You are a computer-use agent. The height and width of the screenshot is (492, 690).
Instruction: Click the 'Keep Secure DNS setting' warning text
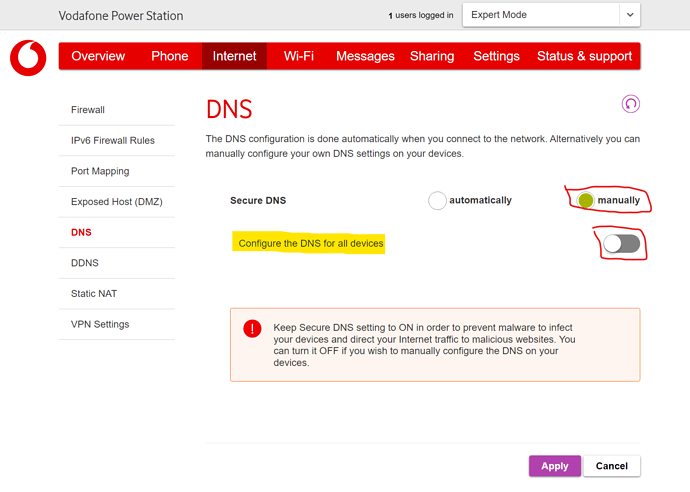coord(424,345)
